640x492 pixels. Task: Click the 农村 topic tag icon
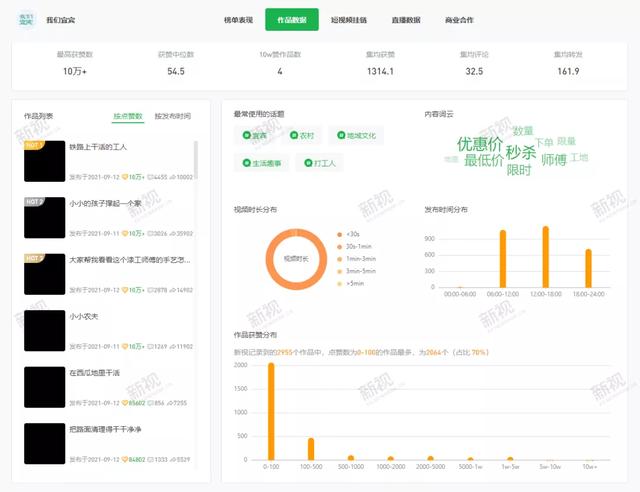[x=293, y=135]
